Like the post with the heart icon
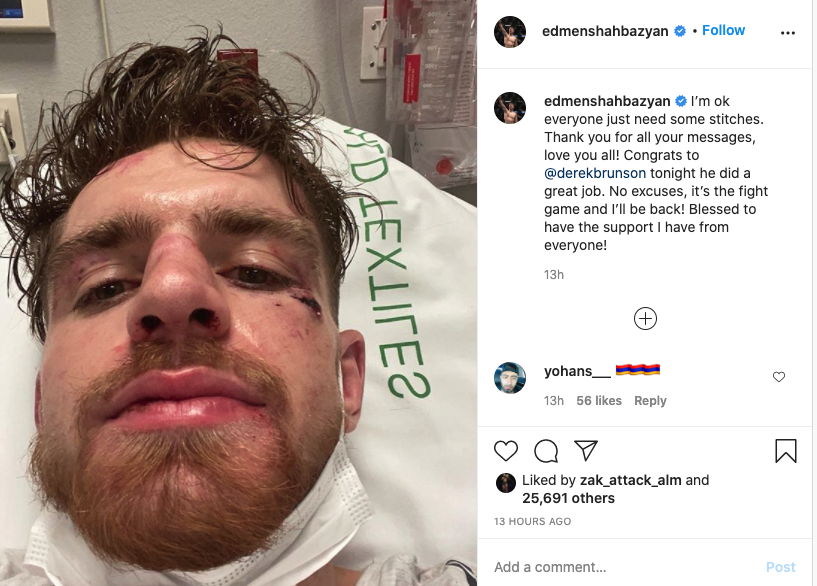The height and width of the screenshot is (586, 817). (505, 451)
